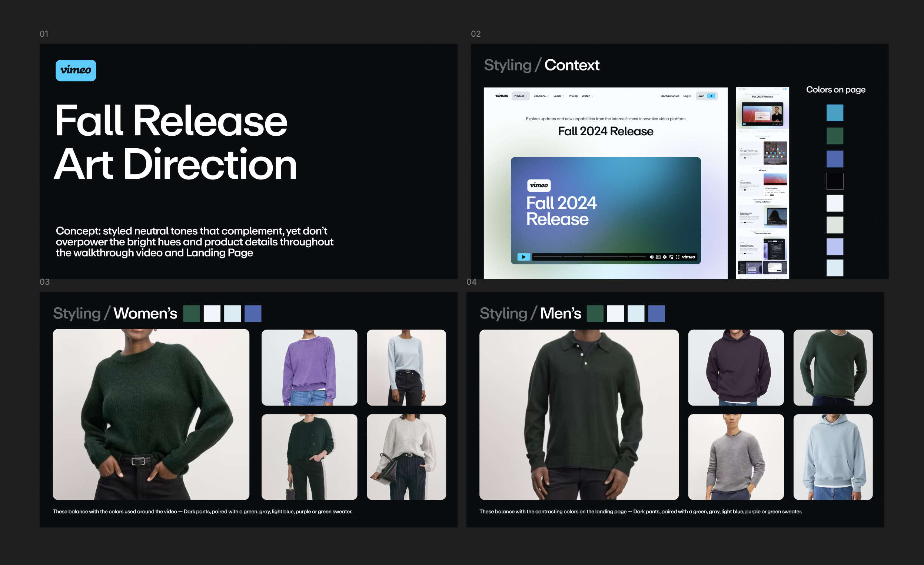Click the volume speaker icon in player
This screenshot has height=565, width=924.
click(651, 257)
